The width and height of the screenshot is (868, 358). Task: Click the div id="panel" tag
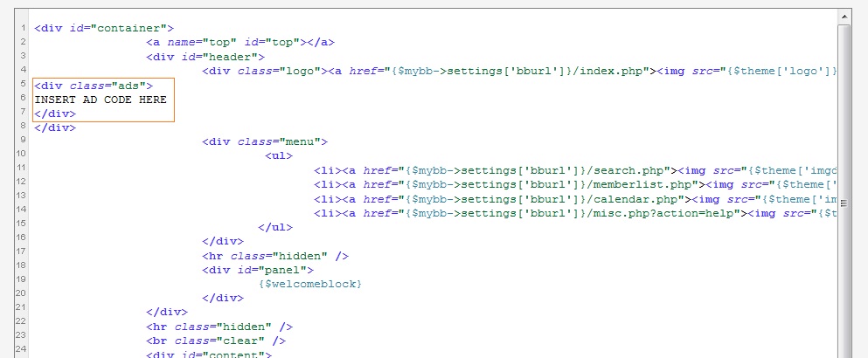[x=258, y=270]
